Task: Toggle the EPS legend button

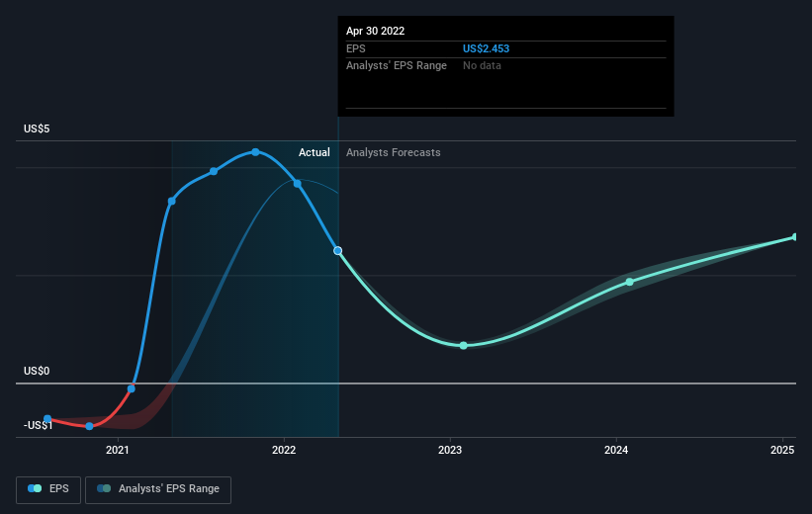Action: [49, 488]
